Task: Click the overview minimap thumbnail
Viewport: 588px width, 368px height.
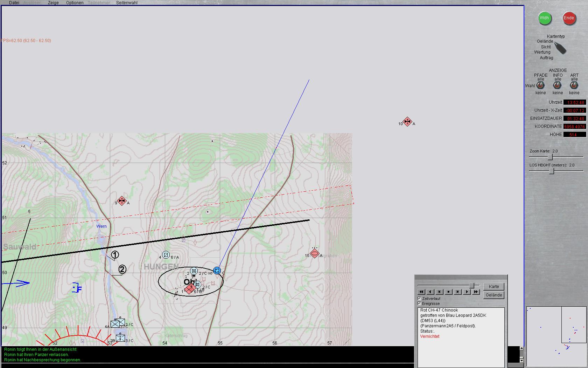Action: coord(556,336)
